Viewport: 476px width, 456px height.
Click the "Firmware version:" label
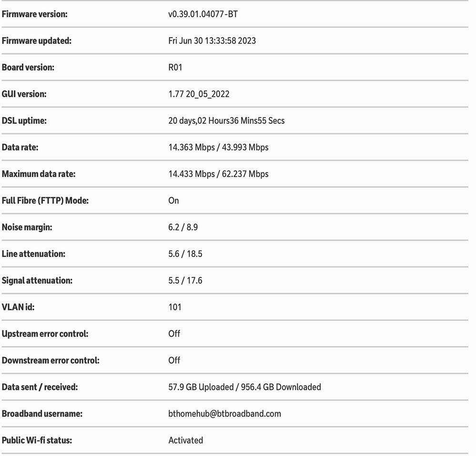[35, 14]
